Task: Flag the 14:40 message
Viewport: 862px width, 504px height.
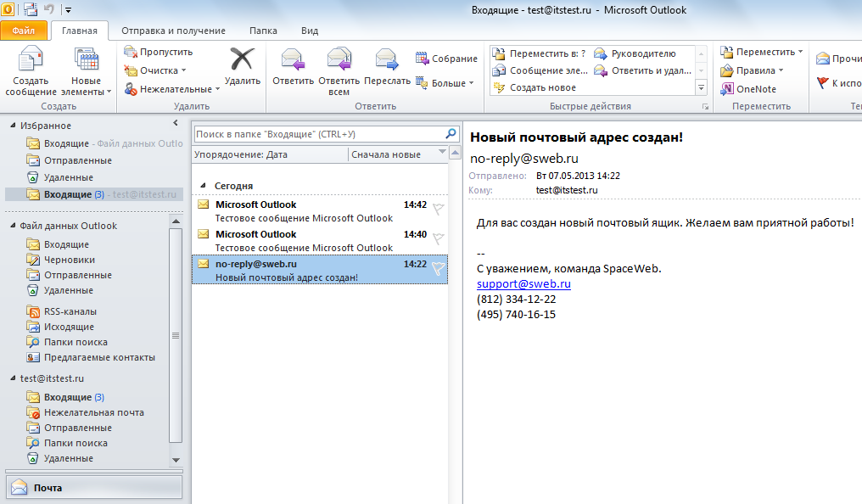Action: (x=438, y=238)
